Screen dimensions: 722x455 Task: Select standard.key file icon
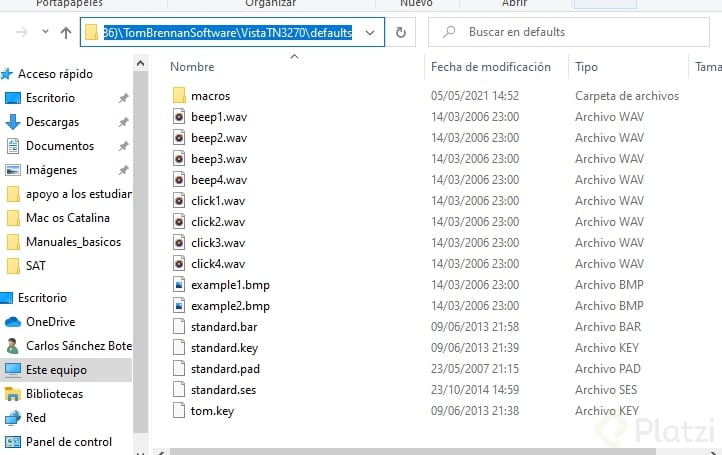179,348
